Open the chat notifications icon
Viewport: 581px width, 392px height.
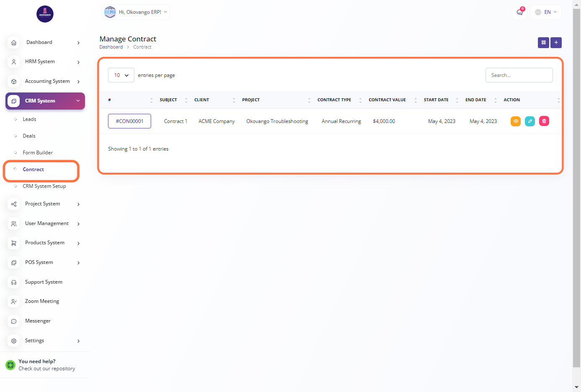(519, 12)
